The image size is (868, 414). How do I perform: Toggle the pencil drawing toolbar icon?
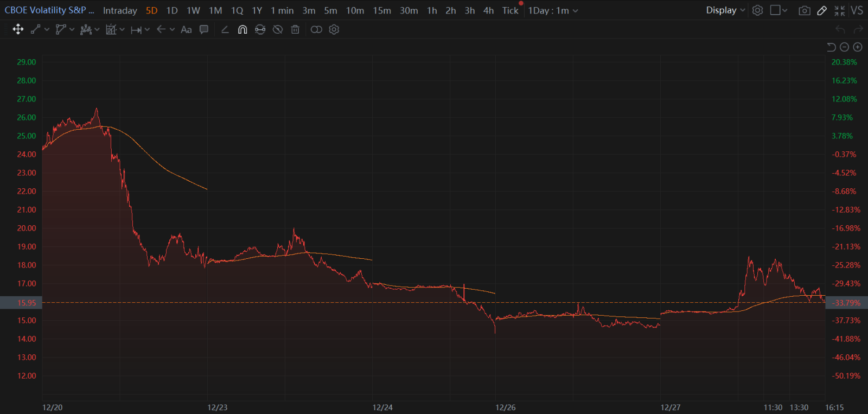(x=822, y=10)
